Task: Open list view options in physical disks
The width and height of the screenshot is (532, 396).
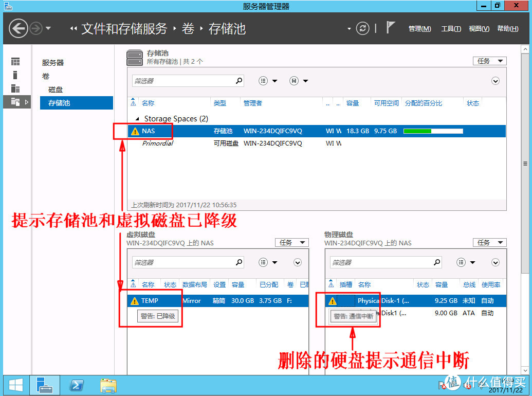Action: 466,262
